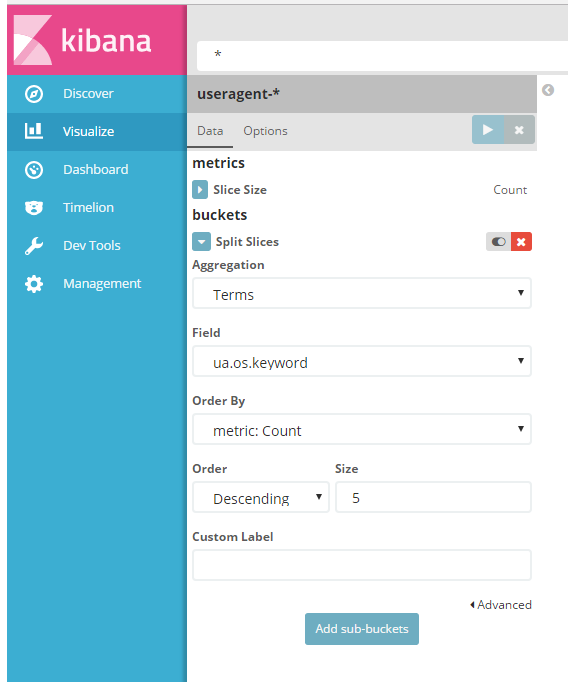Open the Order By dropdown
The image size is (568, 682).
click(362, 429)
